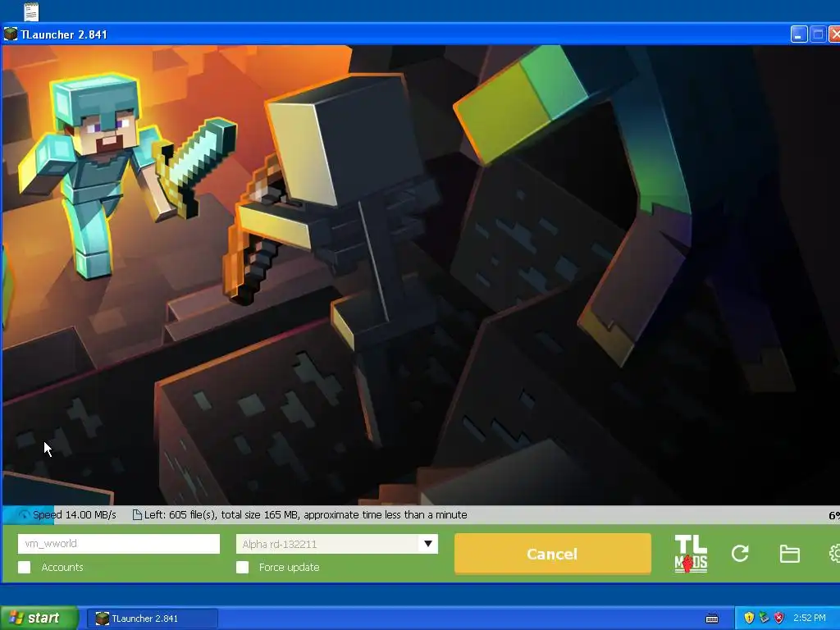Screen dimensions: 840x630
Task: Click the yellow security shield tray icon
Action: point(749,619)
